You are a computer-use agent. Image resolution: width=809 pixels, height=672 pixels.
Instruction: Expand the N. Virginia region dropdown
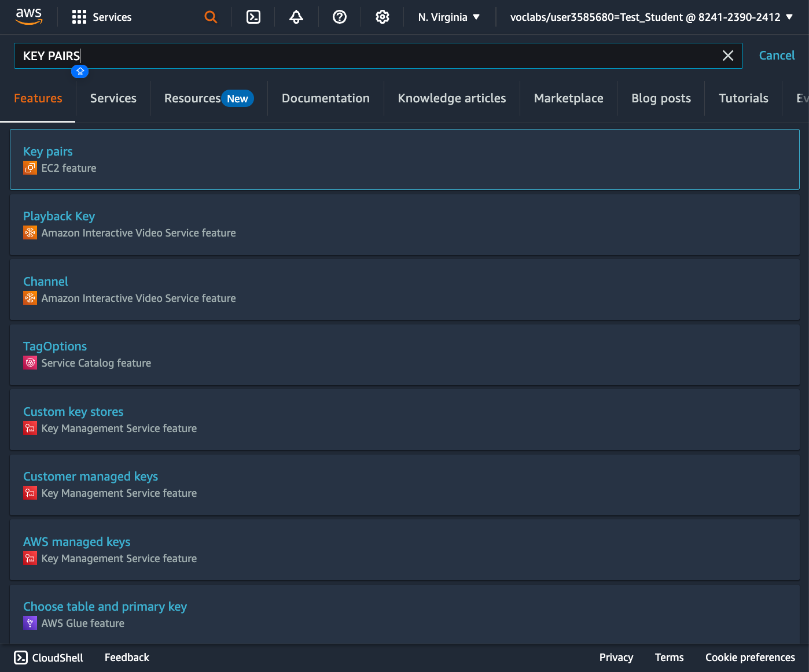[x=449, y=17]
